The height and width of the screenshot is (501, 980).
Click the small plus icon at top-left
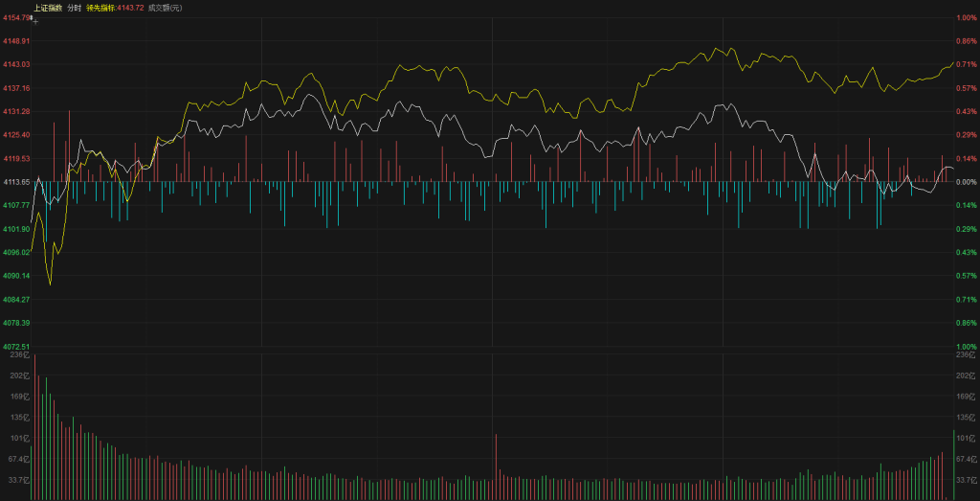coord(35,20)
